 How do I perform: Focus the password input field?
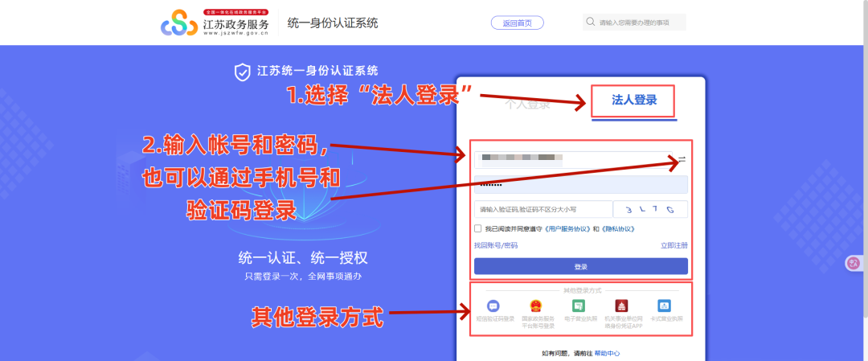[x=581, y=184]
